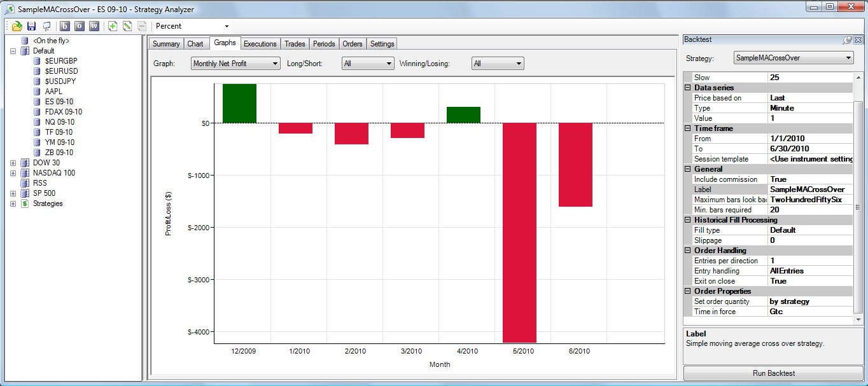This screenshot has width=868, height=386.
Task: Switch to the Chart tab
Action: pyautogui.click(x=195, y=44)
